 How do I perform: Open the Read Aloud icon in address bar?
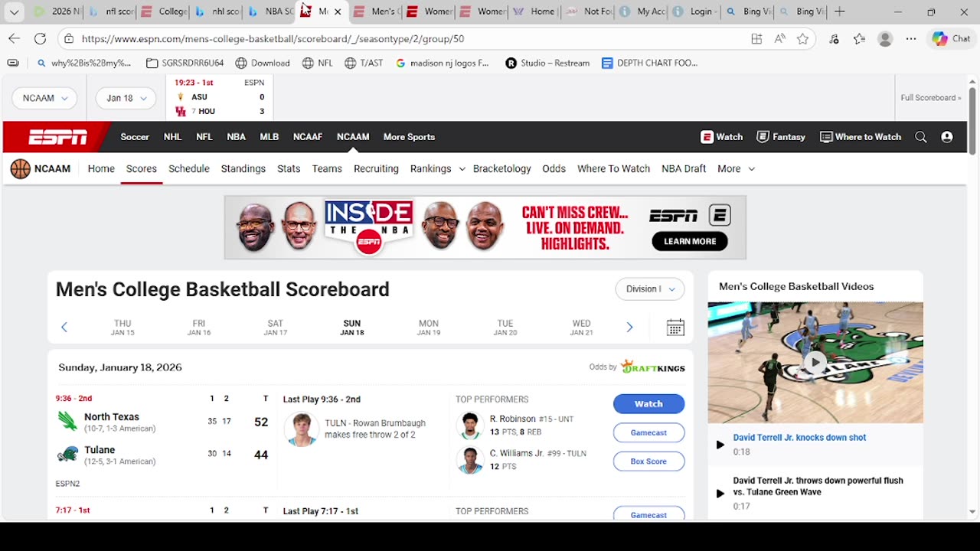[779, 38]
